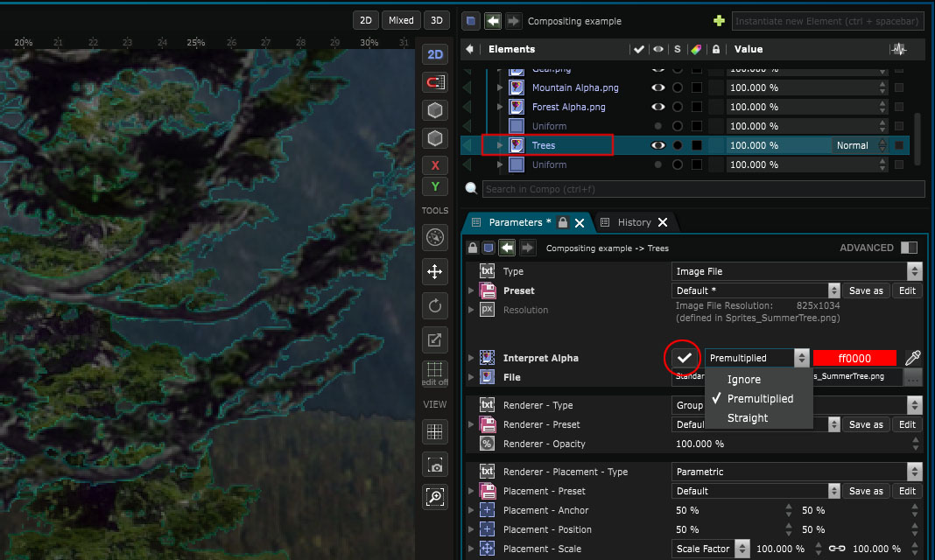Click the lock icon in Parameters breadcrumb bar
935x560 pixels.
(x=472, y=248)
